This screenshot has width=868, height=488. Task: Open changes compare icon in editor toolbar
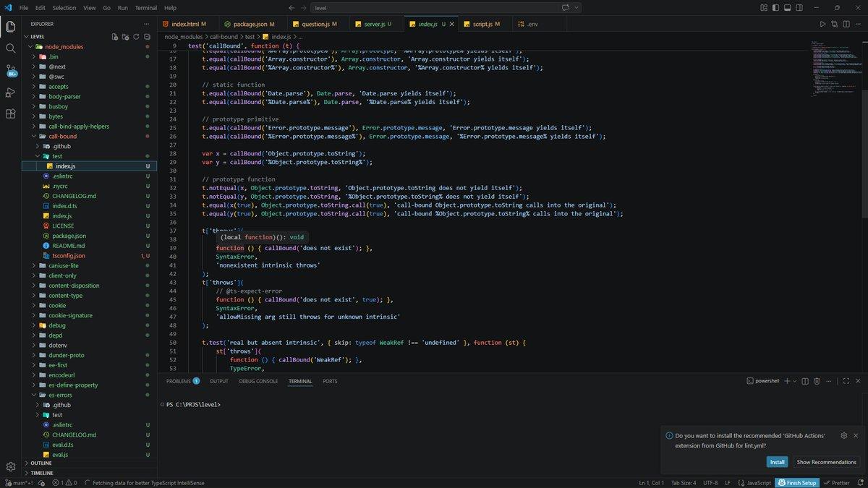click(834, 24)
